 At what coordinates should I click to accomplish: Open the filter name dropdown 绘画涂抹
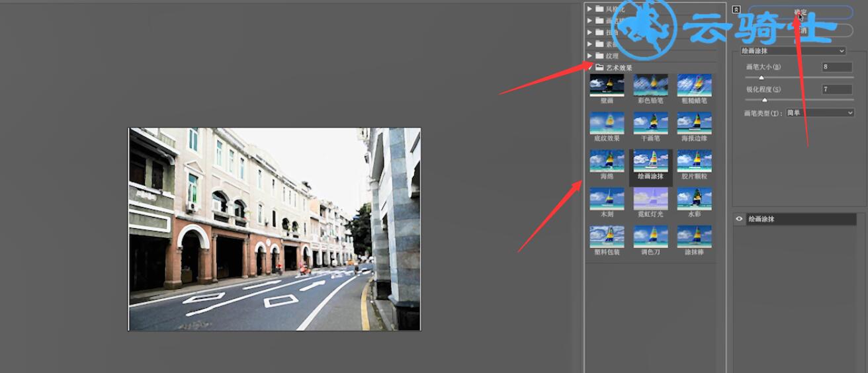pos(793,51)
